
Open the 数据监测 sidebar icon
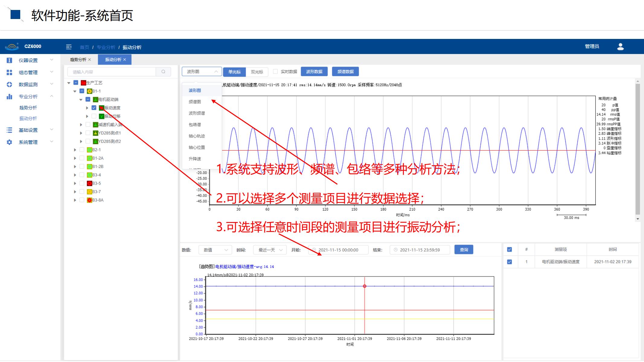[x=9, y=84]
